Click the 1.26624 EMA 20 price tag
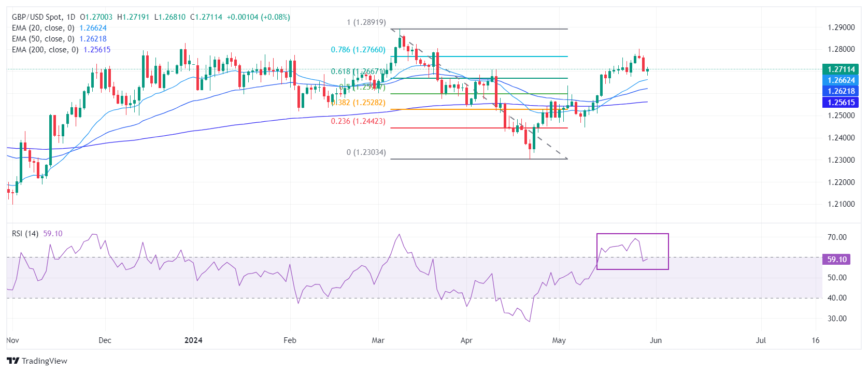The height and width of the screenshot is (372, 868). (841, 80)
